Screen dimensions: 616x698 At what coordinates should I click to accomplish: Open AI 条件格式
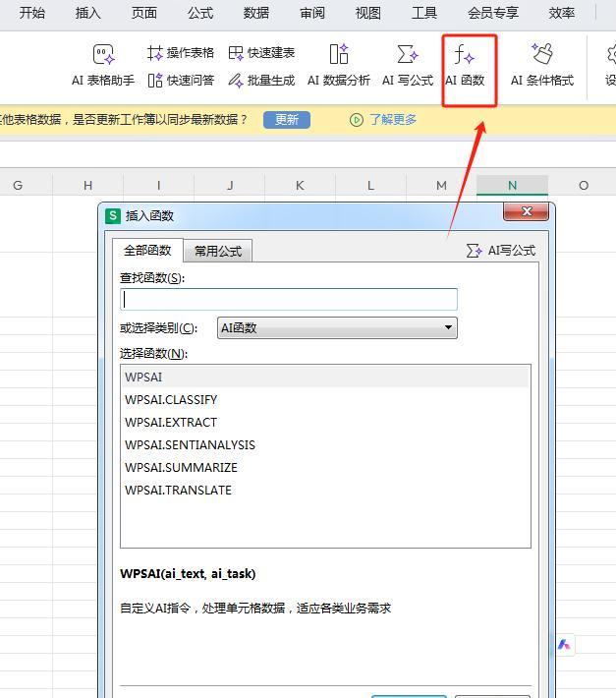[x=542, y=65]
